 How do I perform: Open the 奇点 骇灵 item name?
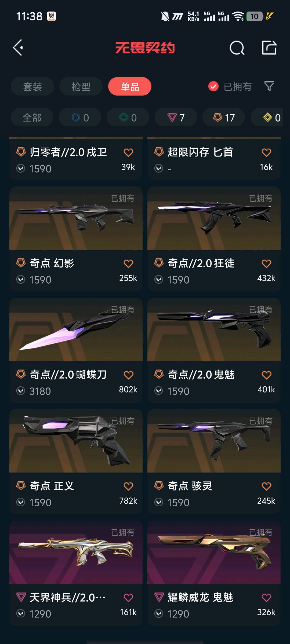[190, 486]
